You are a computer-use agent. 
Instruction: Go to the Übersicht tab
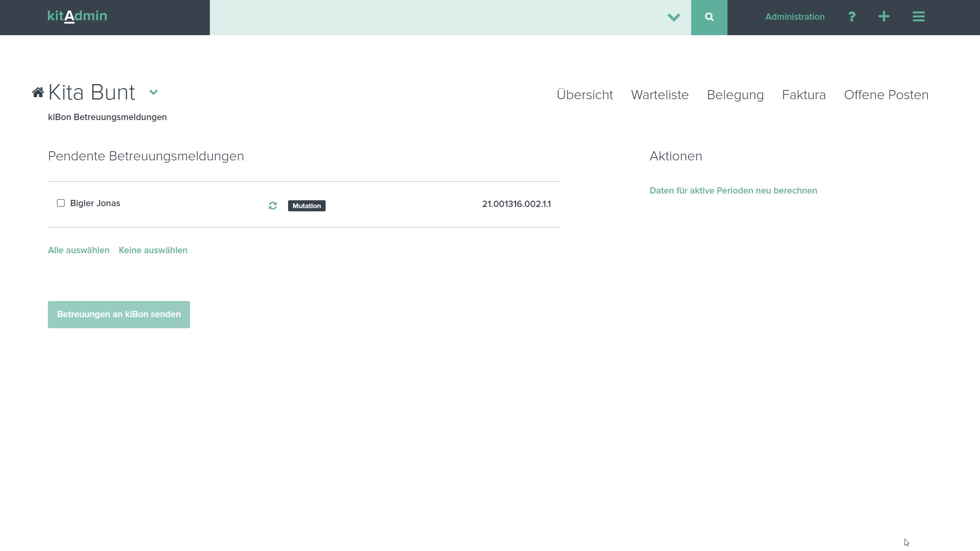tap(585, 95)
